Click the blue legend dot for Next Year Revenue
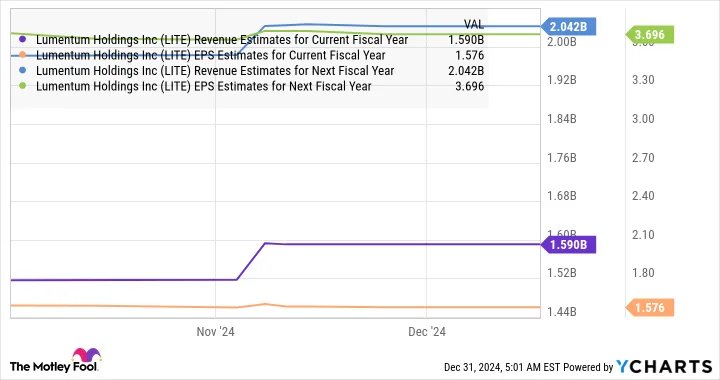 [22, 71]
